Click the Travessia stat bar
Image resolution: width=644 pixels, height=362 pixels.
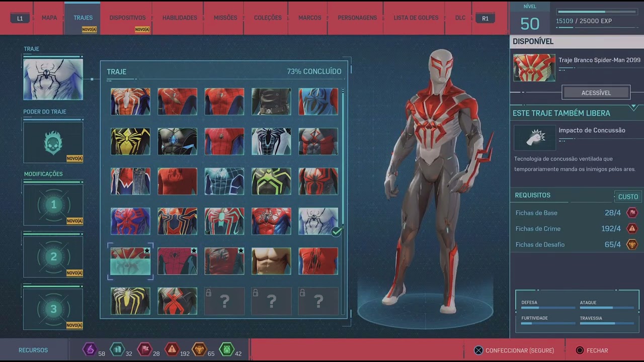607,323
